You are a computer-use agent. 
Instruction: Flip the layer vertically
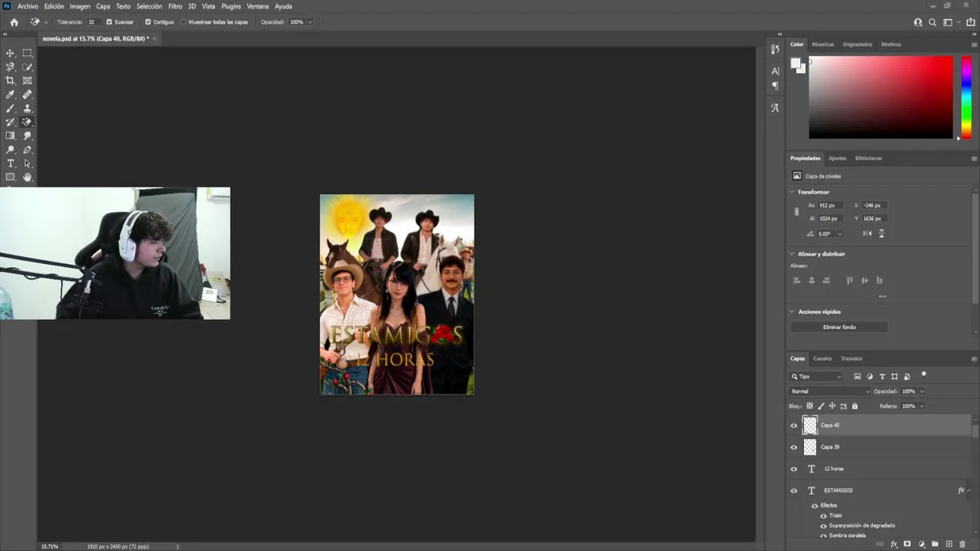click(x=881, y=233)
